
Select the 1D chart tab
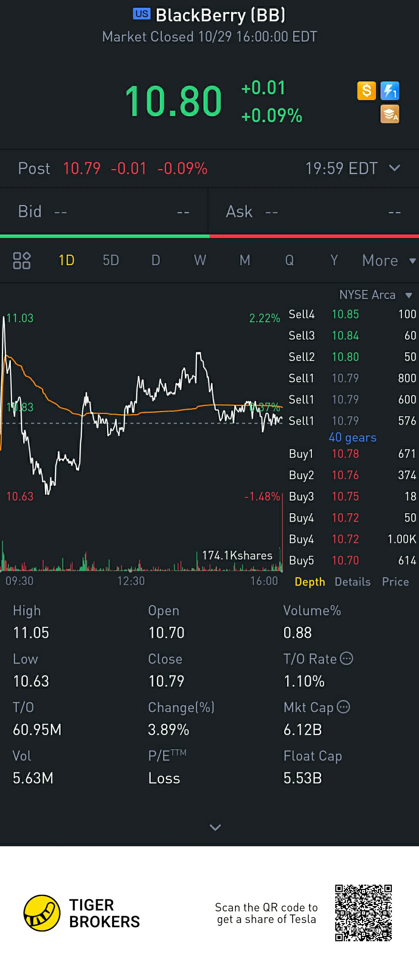66,260
